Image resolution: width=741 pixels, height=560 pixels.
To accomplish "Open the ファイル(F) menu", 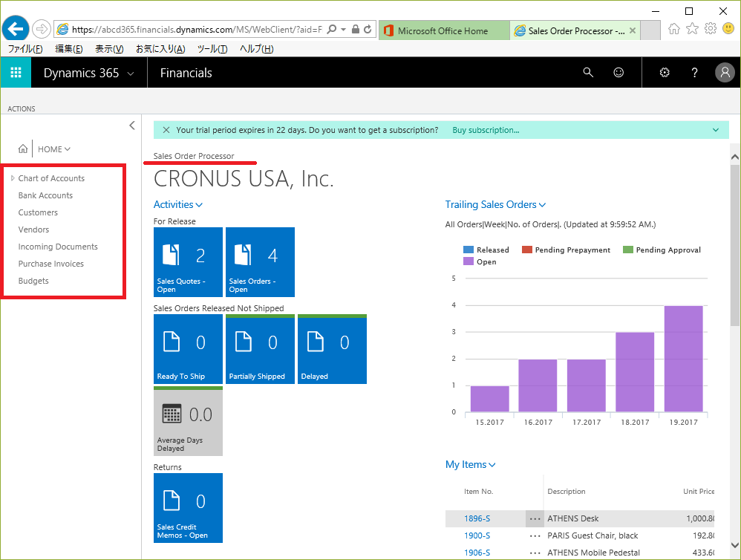I will pos(25,49).
